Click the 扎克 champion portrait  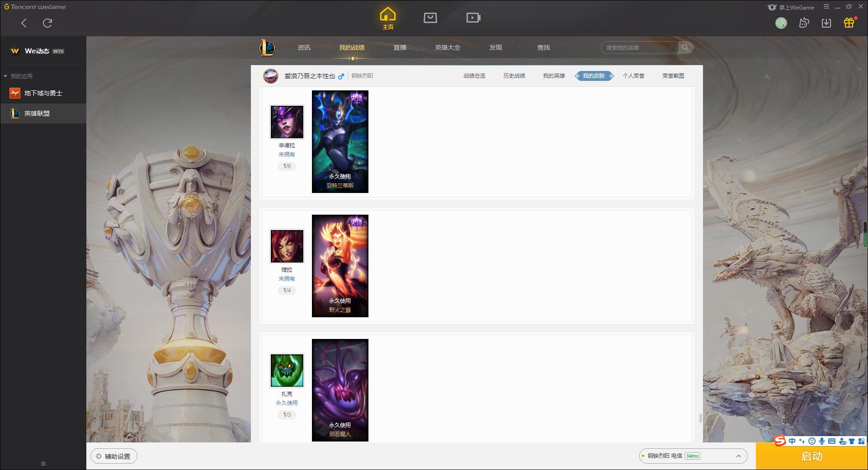point(287,371)
